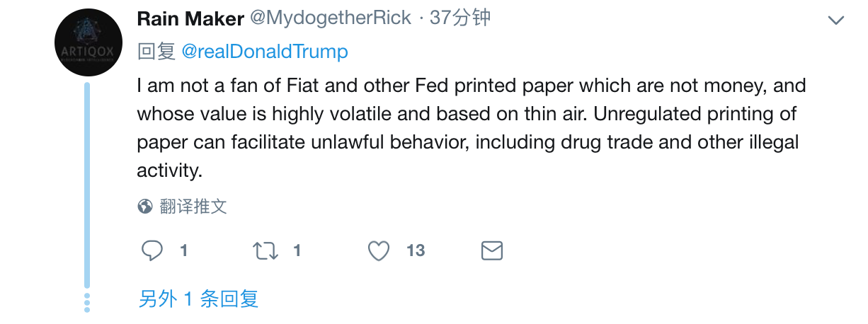This screenshot has width=868, height=324.
Task: Open the 37分钟 timestamp permalink
Action: click(x=460, y=18)
